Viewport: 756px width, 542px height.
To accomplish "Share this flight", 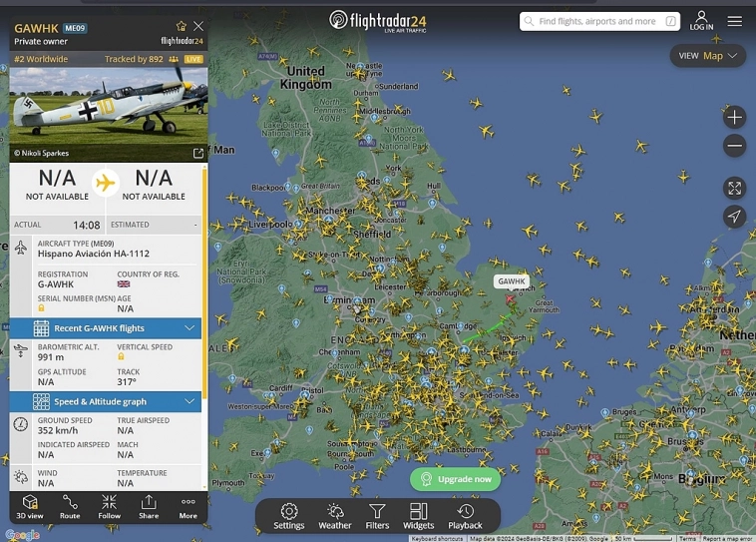I will point(149,507).
